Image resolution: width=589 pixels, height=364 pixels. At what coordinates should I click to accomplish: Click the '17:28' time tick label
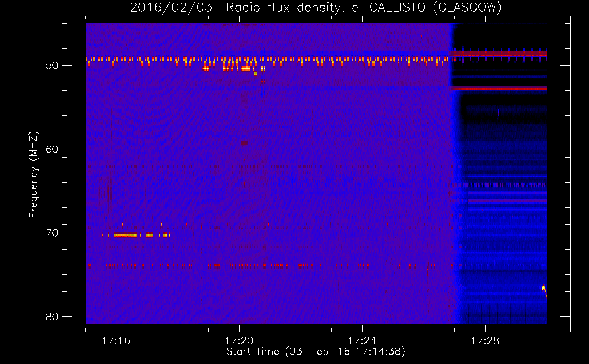click(x=485, y=341)
